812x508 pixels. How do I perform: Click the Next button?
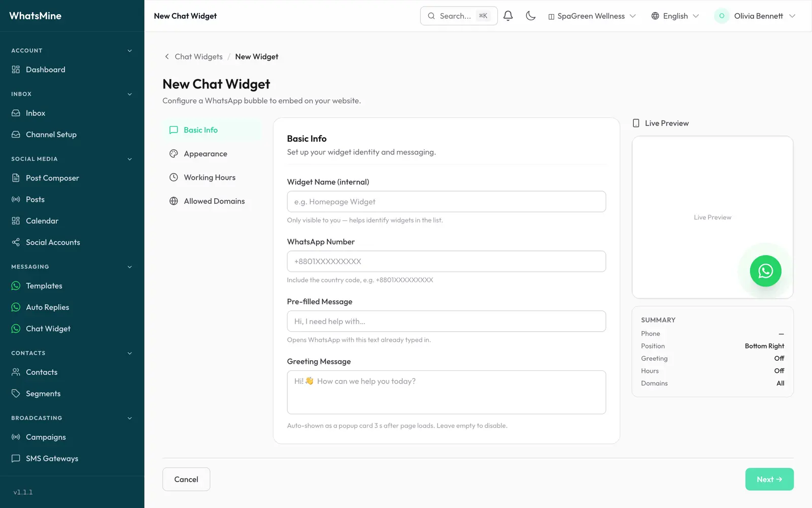tap(769, 480)
